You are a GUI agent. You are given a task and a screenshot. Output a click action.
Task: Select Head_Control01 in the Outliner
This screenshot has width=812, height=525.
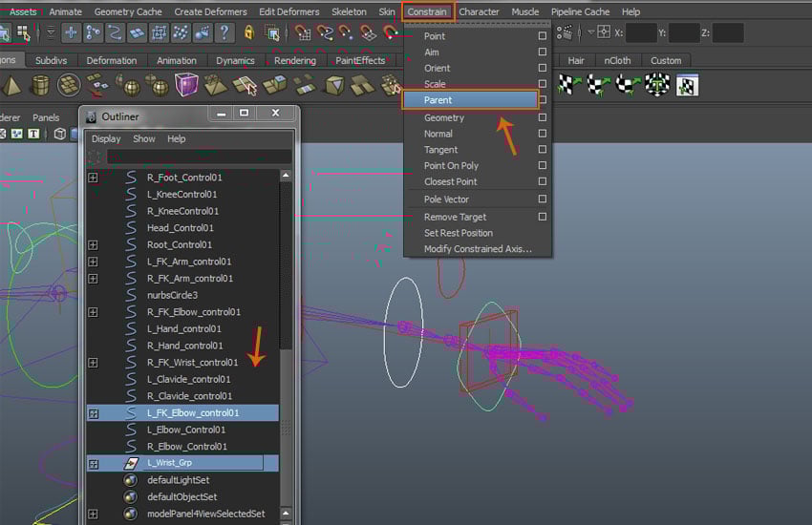click(180, 228)
